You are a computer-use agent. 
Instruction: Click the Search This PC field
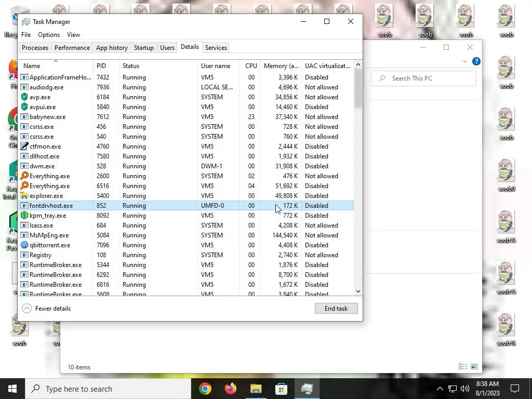[423, 78]
